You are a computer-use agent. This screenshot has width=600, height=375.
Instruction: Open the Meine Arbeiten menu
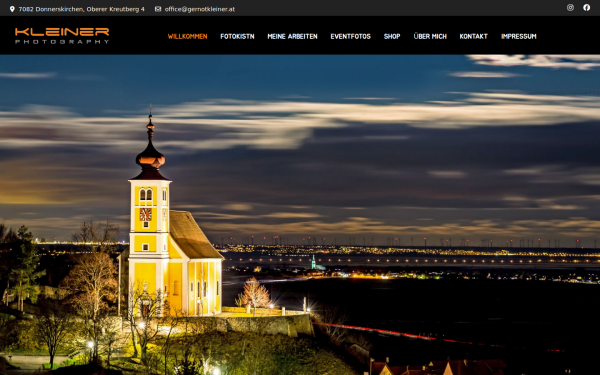[292, 36]
